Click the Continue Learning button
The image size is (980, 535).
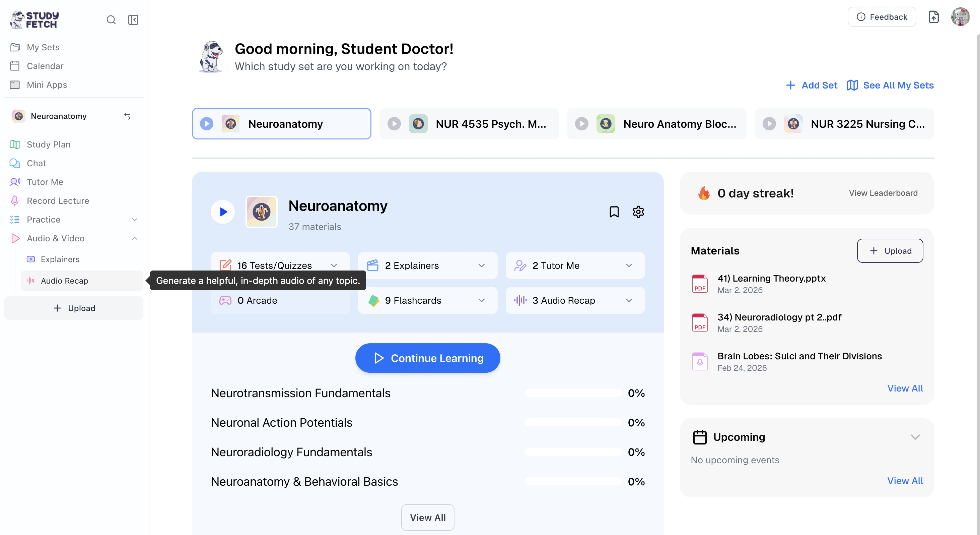pos(427,358)
